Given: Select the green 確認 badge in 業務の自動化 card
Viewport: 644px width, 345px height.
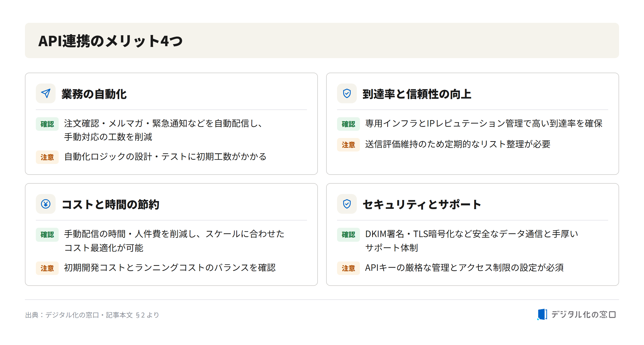Looking at the screenshot, I should pyautogui.click(x=47, y=124).
